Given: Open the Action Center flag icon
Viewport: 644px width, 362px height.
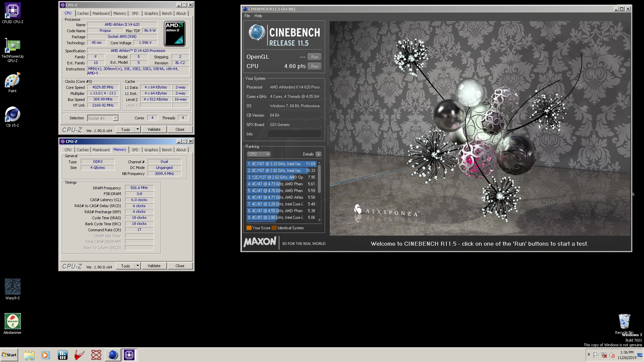Looking at the screenshot, I should [x=596, y=355].
